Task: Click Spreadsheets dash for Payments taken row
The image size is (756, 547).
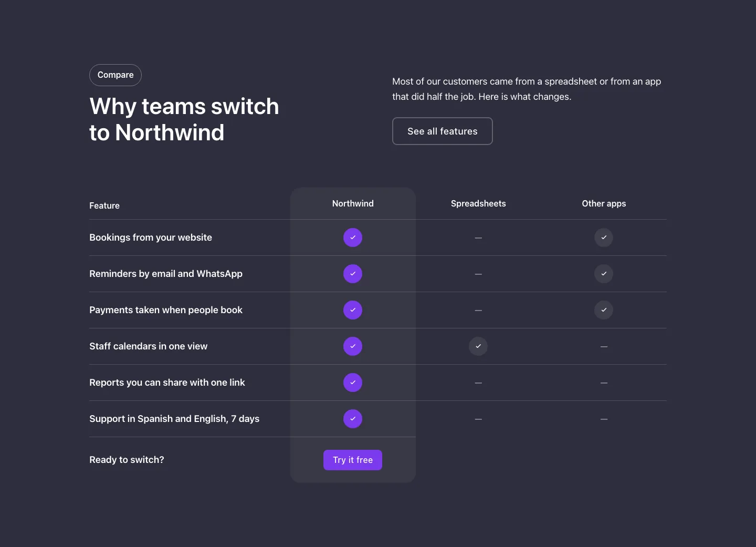Action: tap(478, 311)
